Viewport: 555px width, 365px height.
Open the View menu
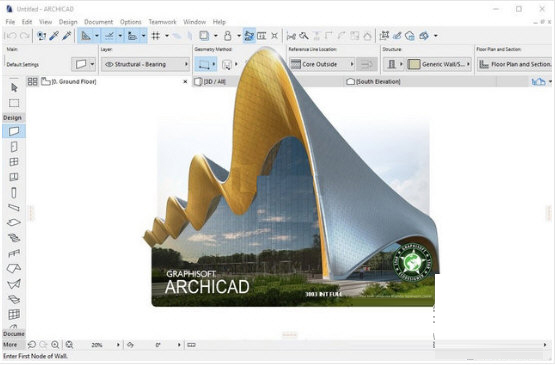45,22
